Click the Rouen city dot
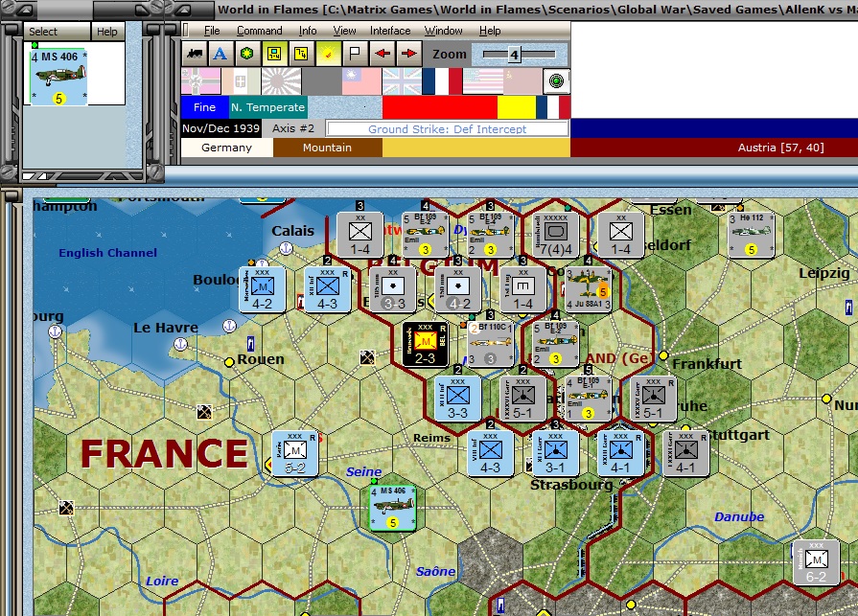 point(230,362)
